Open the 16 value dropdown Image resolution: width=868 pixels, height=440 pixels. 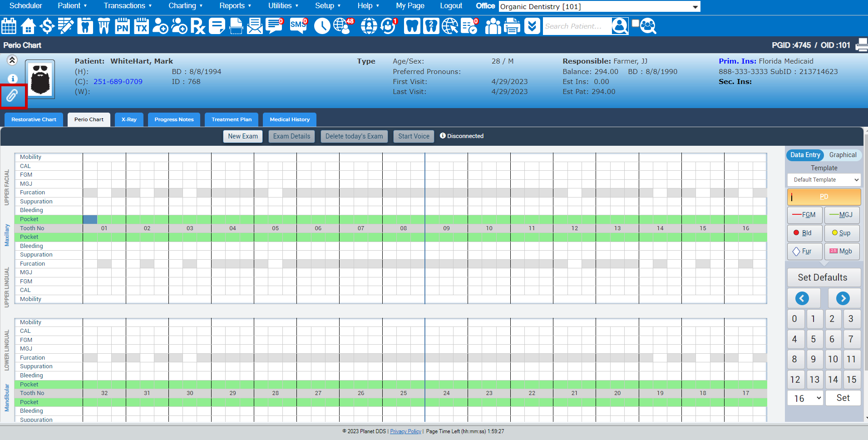point(805,398)
